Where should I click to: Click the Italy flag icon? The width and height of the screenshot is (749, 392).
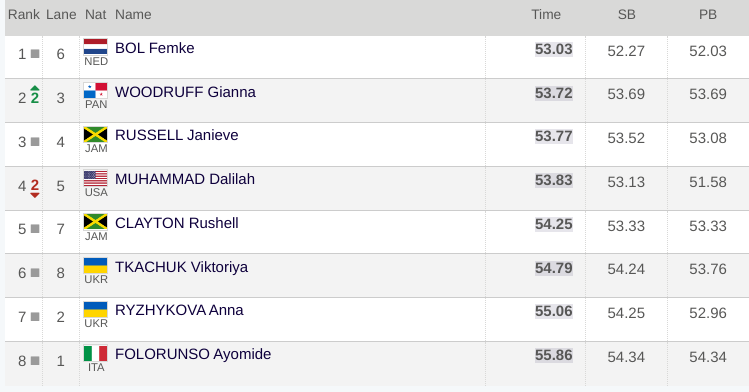pyautogui.click(x=96, y=353)
